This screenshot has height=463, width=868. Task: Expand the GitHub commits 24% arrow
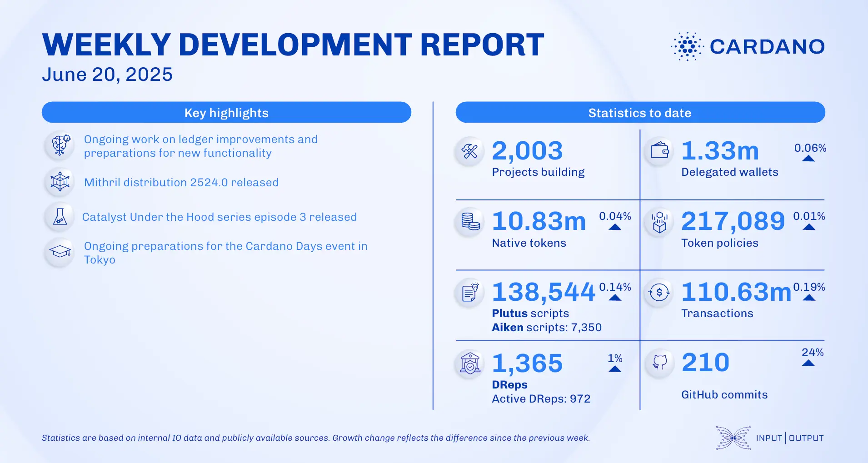click(808, 363)
